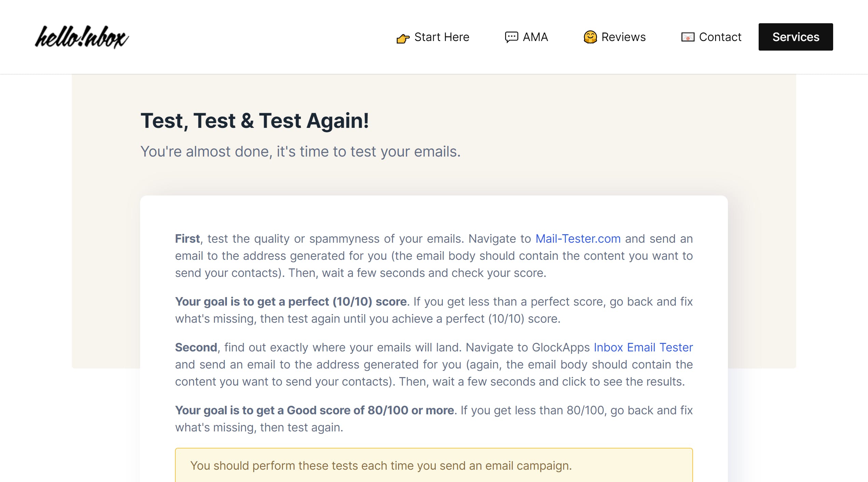Click the Test, Test & Test Again heading
The width and height of the screenshot is (868, 482).
(x=255, y=121)
